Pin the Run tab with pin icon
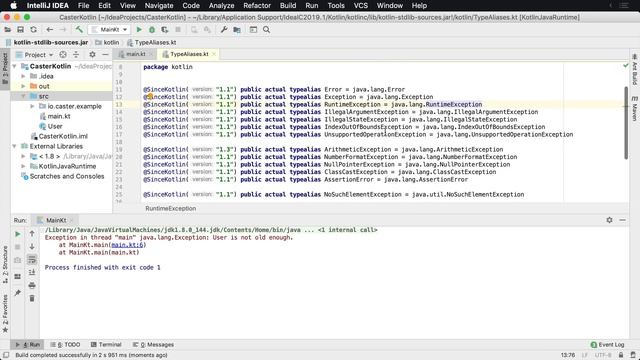The width and height of the screenshot is (640, 360). tap(18, 293)
